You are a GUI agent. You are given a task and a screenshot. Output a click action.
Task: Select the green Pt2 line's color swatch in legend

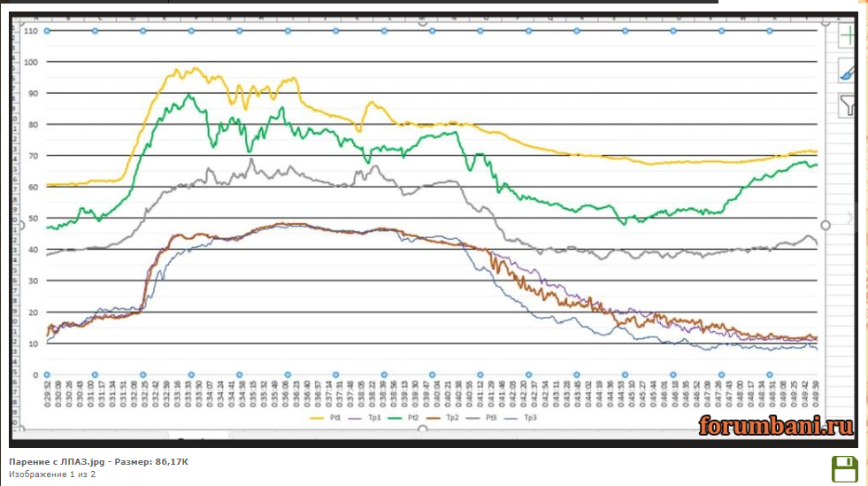(395, 418)
